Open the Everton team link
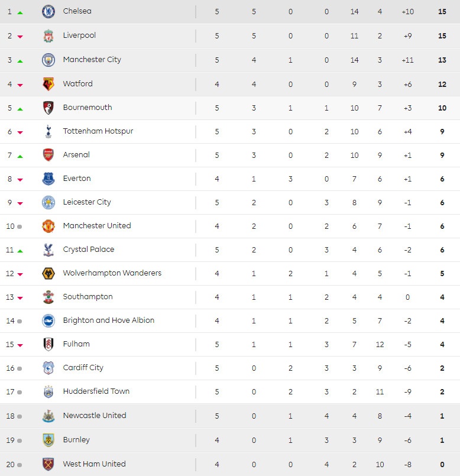The width and height of the screenshot is (460, 476). (77, 179)
